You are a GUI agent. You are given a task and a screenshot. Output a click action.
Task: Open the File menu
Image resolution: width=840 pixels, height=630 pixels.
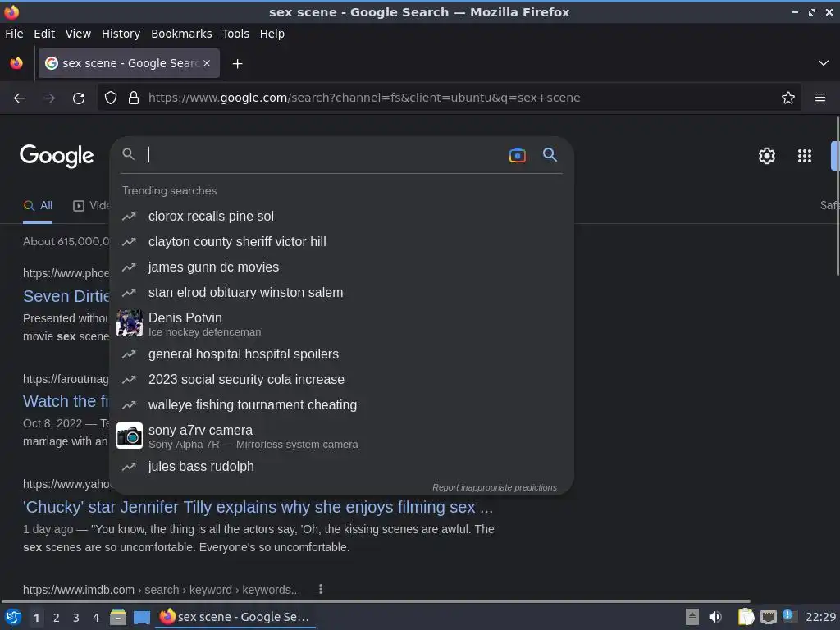pyautogui.click(x=14, y=34)
